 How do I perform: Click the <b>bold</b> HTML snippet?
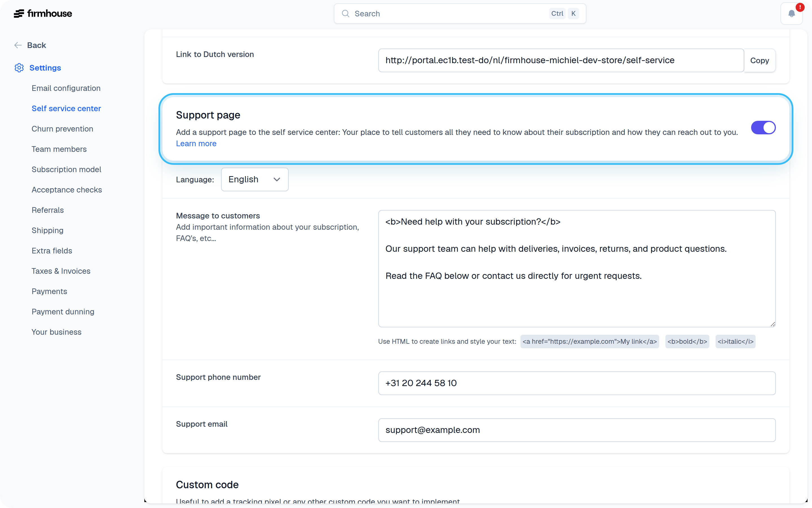point(687,341)
